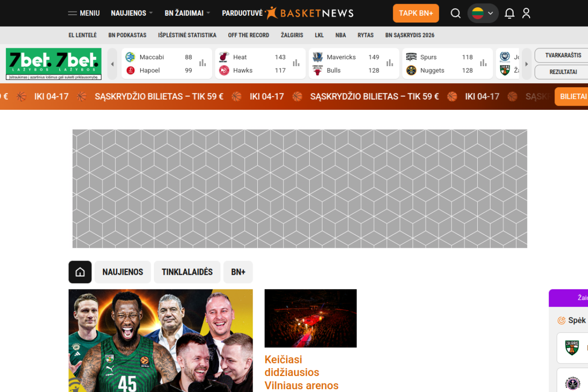Open OFF THE RECORD link
Viewport: 588px width, 392px height.
point(249,35)
